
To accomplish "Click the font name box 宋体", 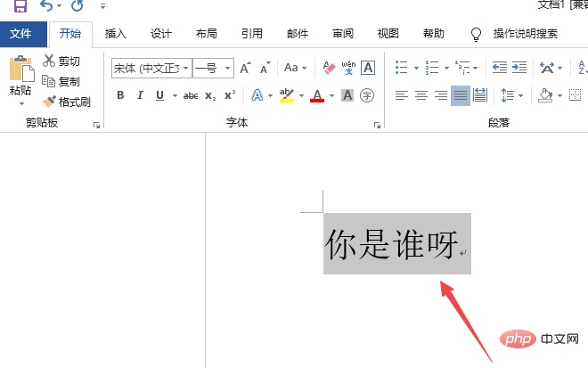I will 147,69.
